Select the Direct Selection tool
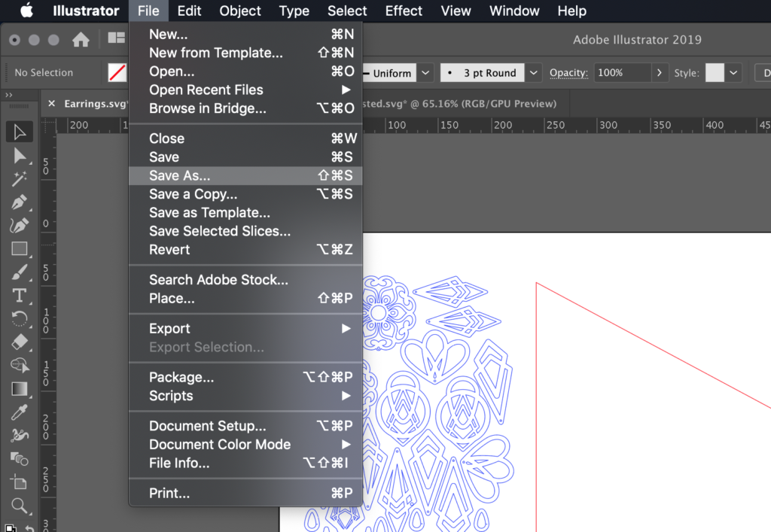Screen dimensions: 771x532 click(x=19, y=155)
